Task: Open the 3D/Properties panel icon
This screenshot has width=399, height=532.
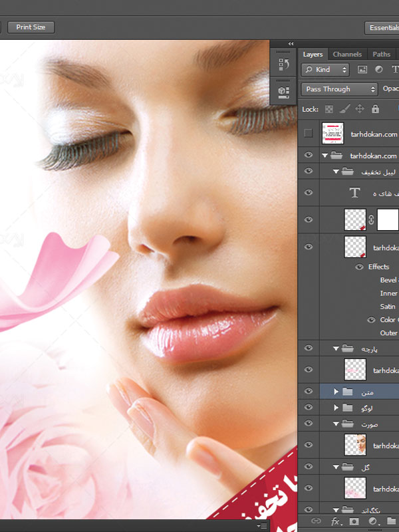Action: click(x=284, y=92)
